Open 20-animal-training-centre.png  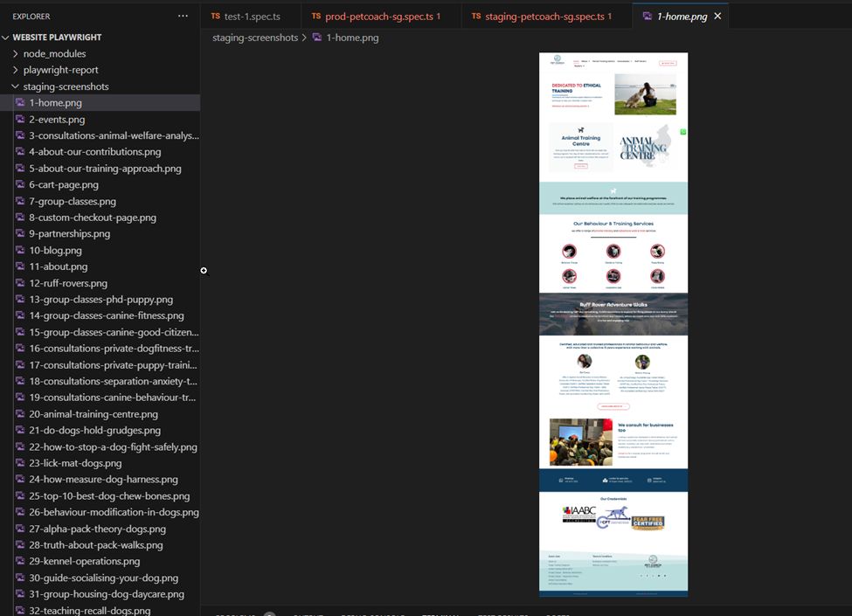[x=100, y=414]
